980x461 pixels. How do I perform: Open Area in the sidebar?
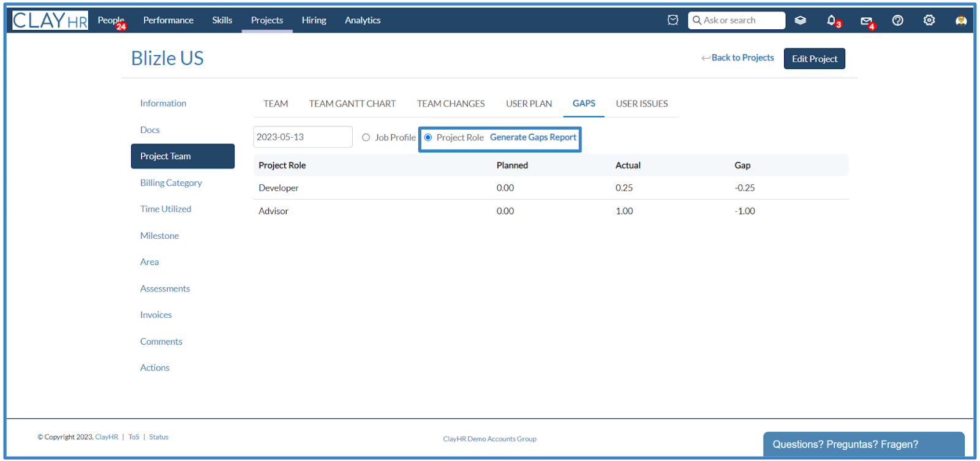pos(149,262)
